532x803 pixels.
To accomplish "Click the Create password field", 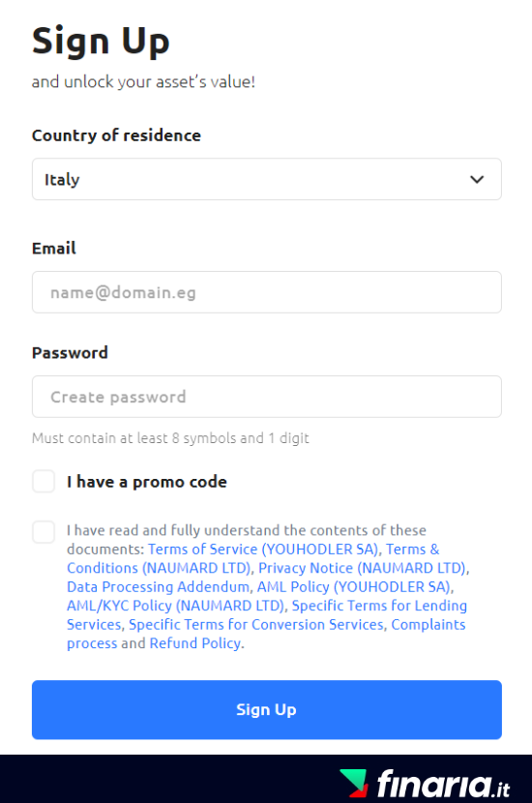I will (266, 397).
